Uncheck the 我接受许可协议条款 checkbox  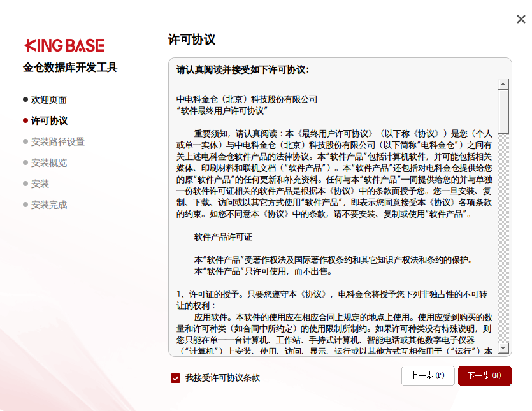(175, 378)
